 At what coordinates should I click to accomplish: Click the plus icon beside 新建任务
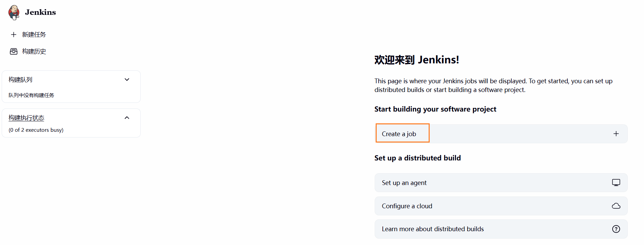(14, 34)
